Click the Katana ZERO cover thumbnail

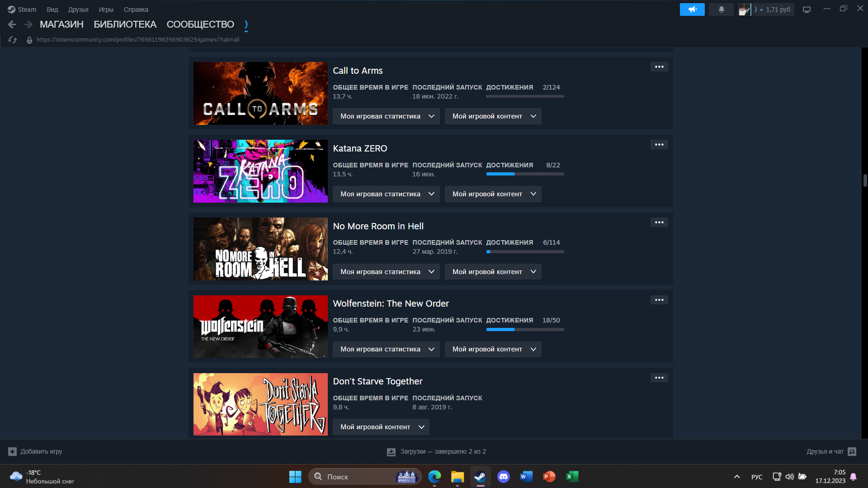point(260,171)
